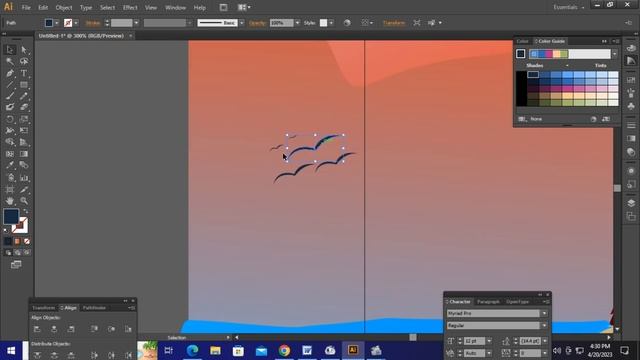The image size is (640, 360).
Task: Open stroke weight dropdown
Action: [x=136, y=23]
